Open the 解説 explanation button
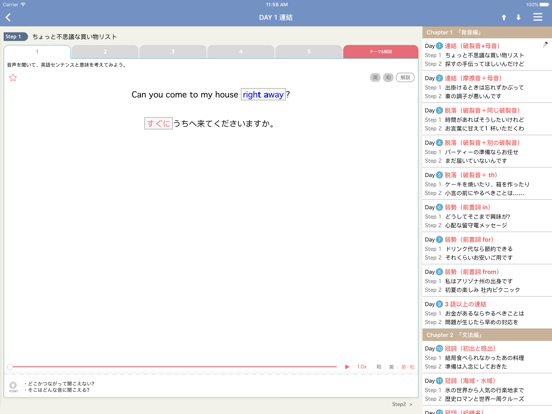Viewport: 552px width, 414px height. tap(405, 77)
